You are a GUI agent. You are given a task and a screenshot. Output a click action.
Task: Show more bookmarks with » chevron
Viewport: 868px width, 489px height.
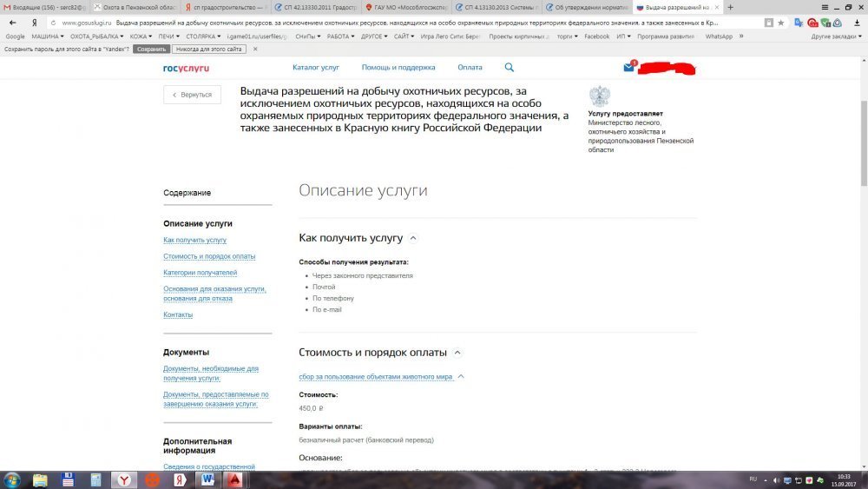[x=741, y=36]
